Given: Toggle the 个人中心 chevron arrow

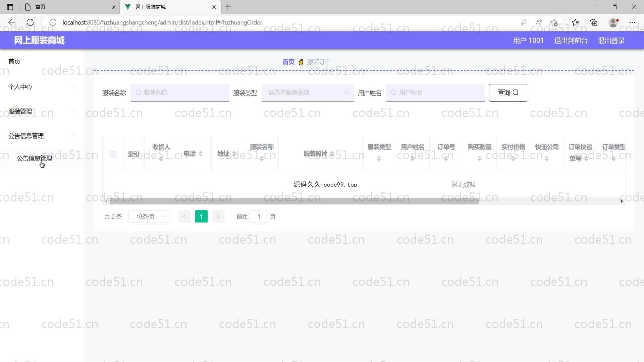Looking at the screenshot, I should click(x=73, y=85).
